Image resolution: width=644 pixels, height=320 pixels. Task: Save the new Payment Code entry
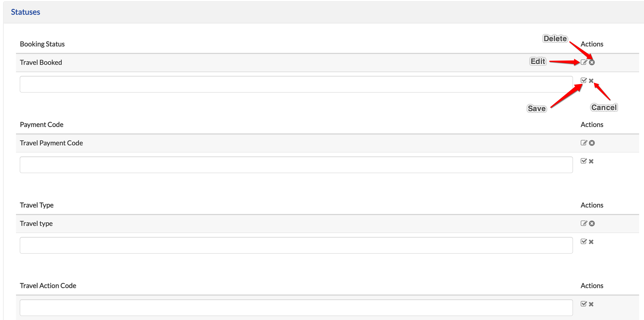tap(584, 161)
